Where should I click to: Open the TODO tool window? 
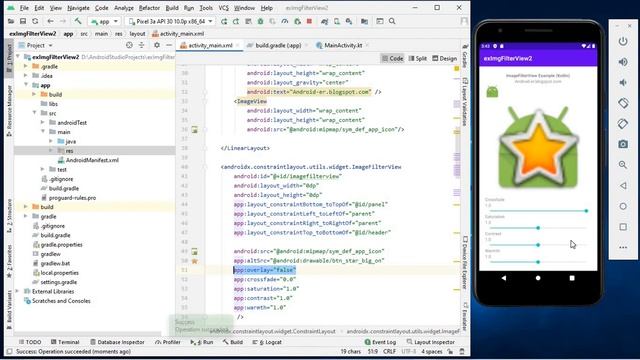30,342
